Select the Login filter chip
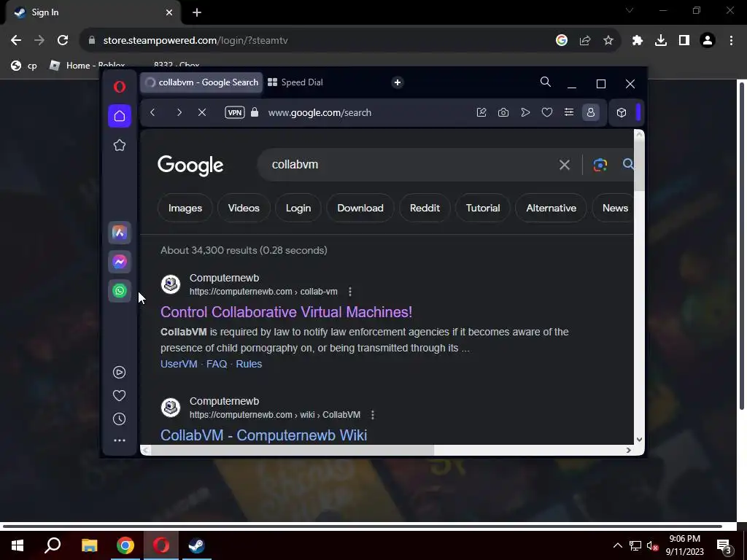 [298, 208]
